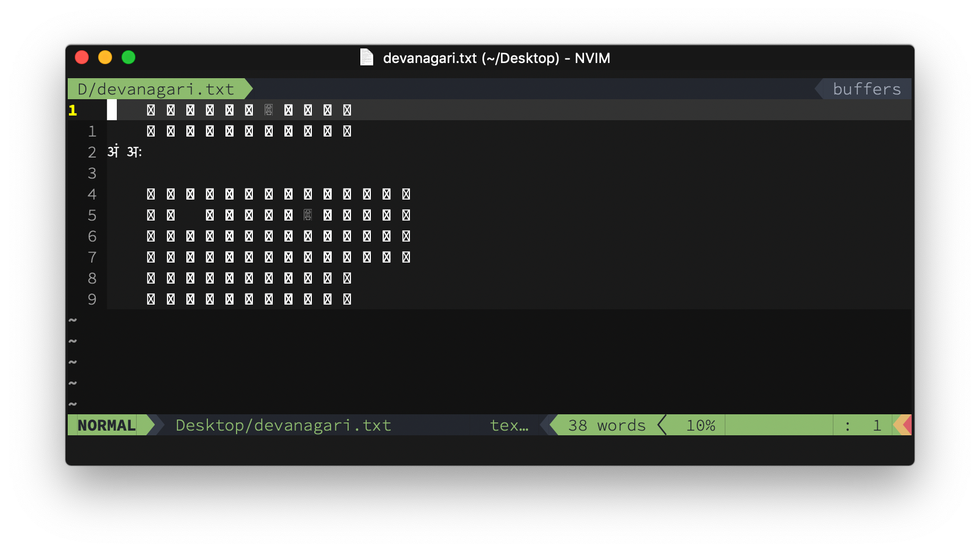Click the truncated tex… filetype indicator
Screen dimensions: 980x552
(x=509, y=425)
